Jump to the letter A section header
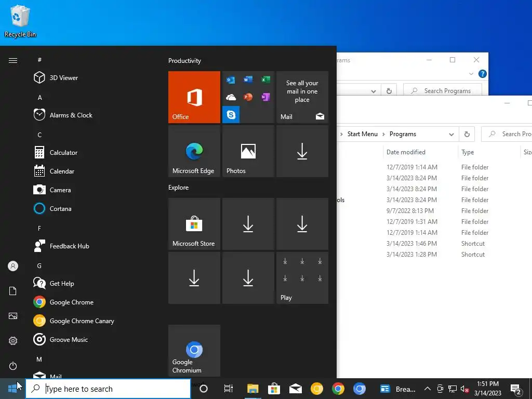 [39, 98]
